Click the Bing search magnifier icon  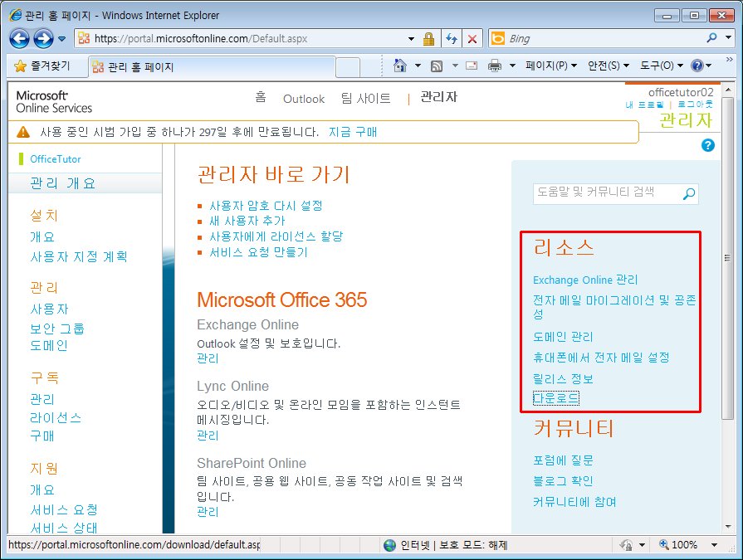[x=711, y=38]
